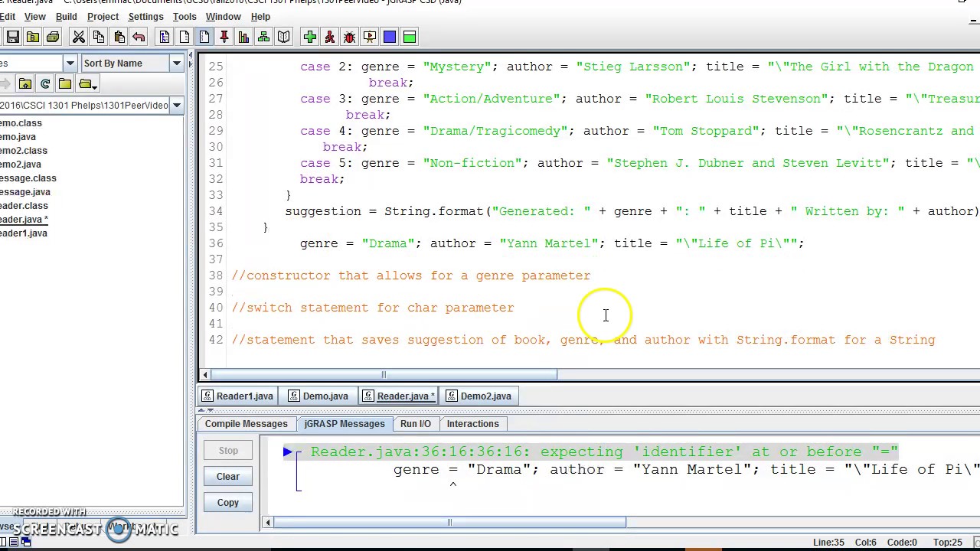Click the Cut scissors icon
980x551 pixels.
pos(78,37)
